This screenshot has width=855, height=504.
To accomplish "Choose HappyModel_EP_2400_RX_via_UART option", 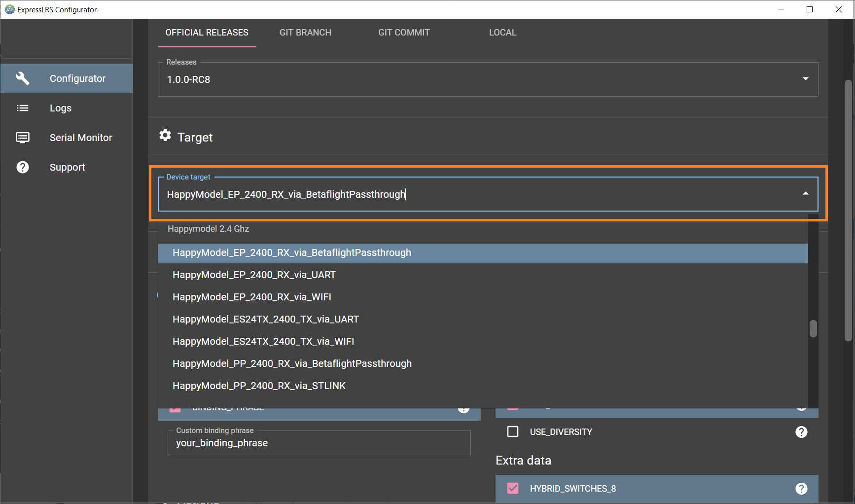I will (483, 275).
